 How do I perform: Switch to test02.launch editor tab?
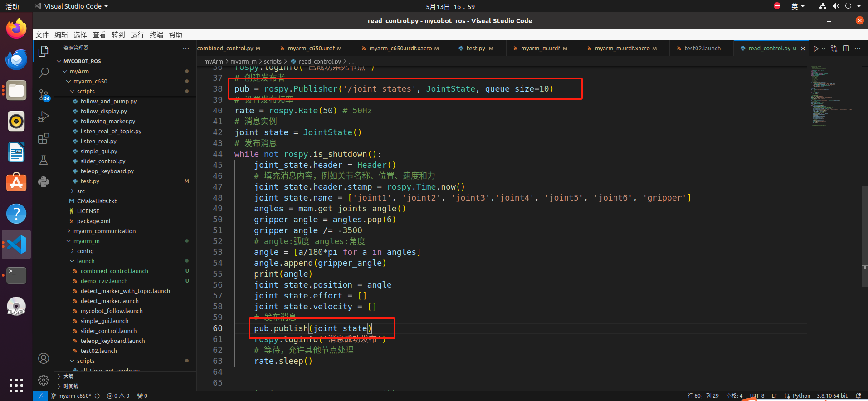click(701, 49)
